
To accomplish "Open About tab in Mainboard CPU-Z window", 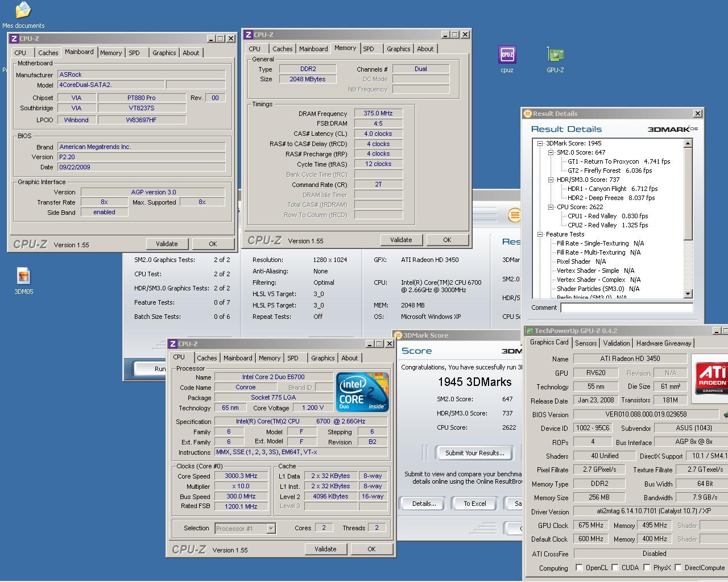I will [x=191, y=53].
